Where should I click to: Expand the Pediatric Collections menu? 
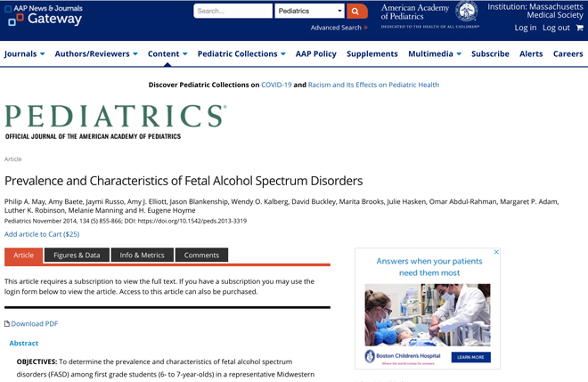tap(241, 53)
